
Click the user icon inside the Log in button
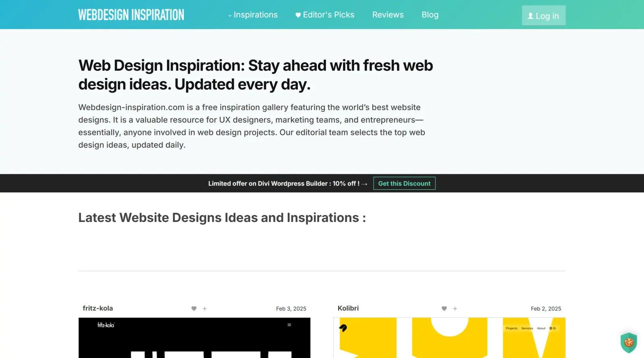[x=530, y=16]
